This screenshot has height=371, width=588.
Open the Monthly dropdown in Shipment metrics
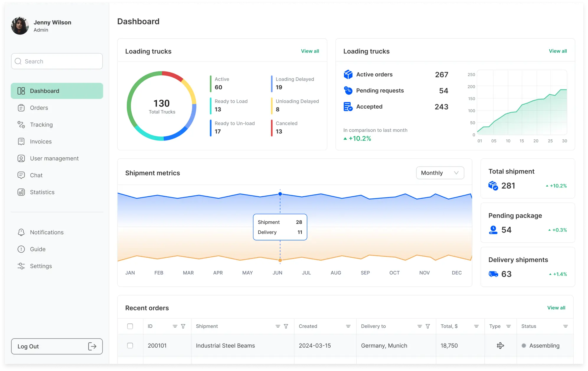coord(440,173)
